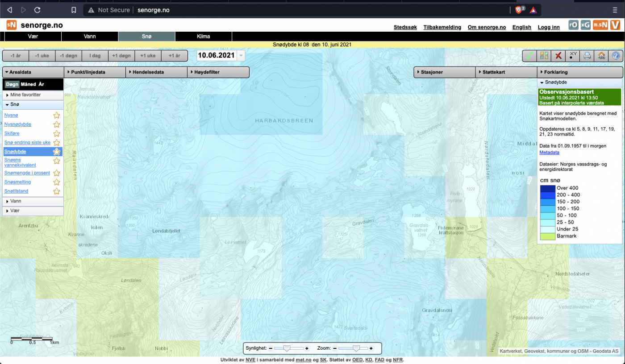
Task: Click the green Norway map icon
Action: tap(529, 56)
